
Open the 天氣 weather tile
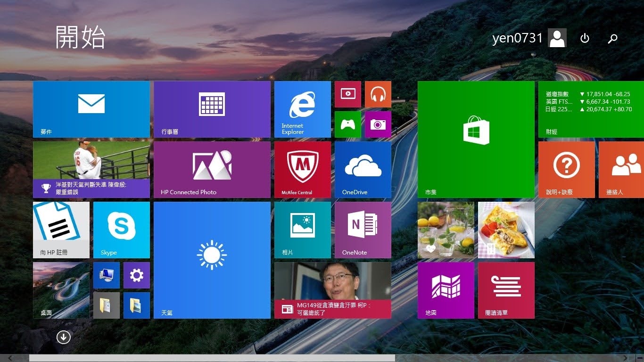(212, 260)
